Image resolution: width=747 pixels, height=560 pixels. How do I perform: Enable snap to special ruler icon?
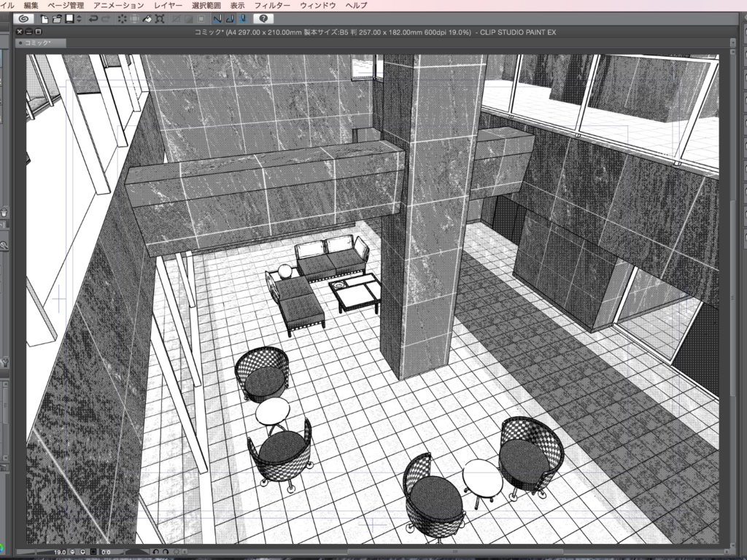[229, 19]
